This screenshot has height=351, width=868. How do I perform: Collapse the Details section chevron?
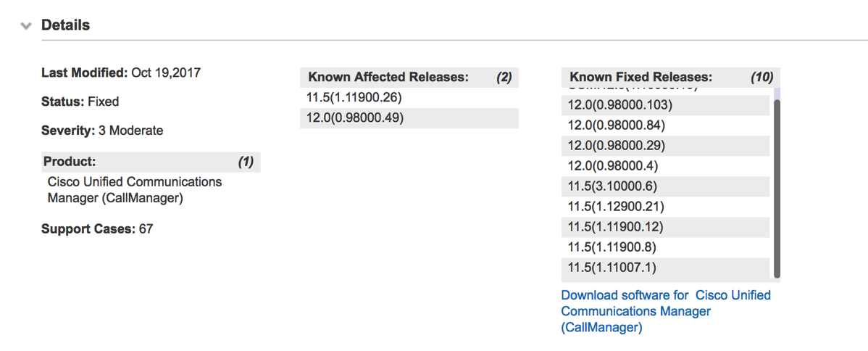pos(27,26)
